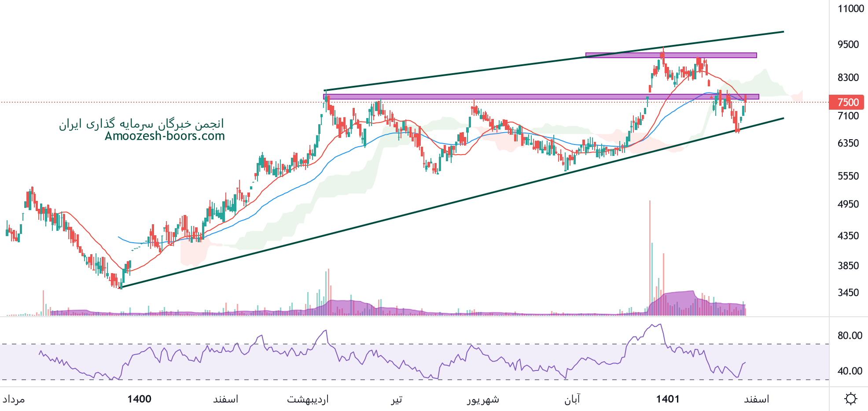Click the 80.00 RSI scale label

click(x=850, y=336)
